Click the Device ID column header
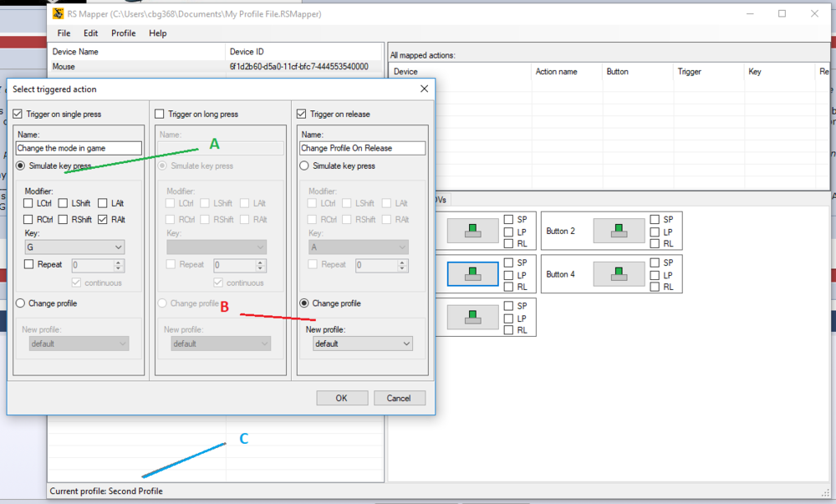 304,52
